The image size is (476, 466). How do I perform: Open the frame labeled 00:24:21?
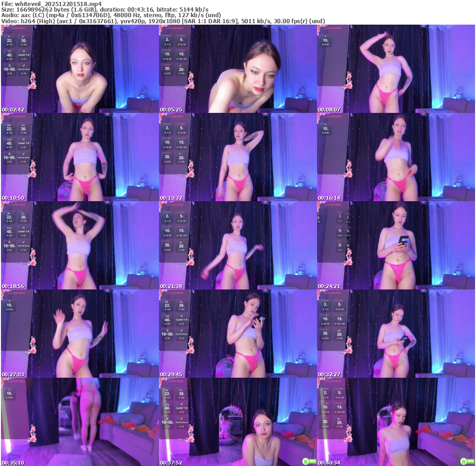point(396,245)
